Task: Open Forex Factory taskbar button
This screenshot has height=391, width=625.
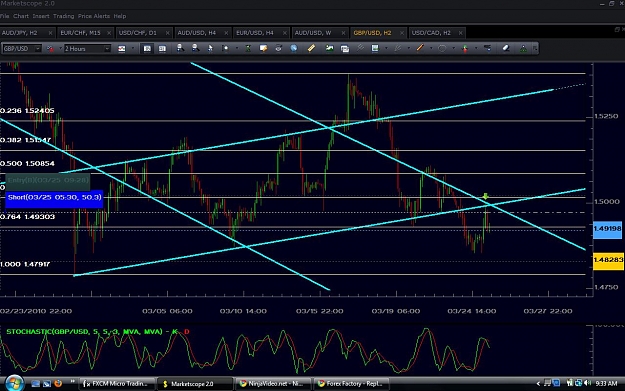Action: (352, 384)
